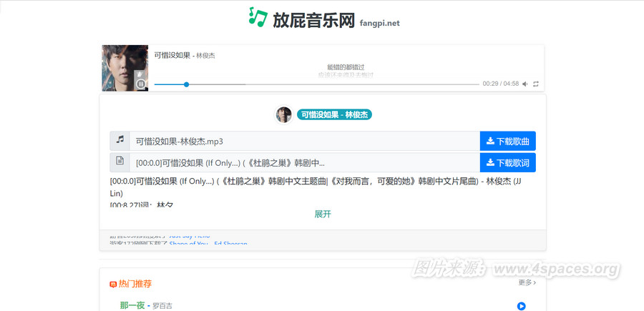
Task: Click the music note icon beside mp3 filename
Action: click(x=120, y=140)
